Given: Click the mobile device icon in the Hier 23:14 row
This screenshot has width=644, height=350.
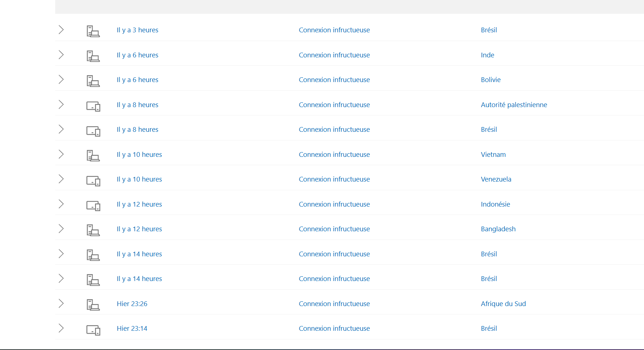Looking at the screenshot, I should click(x=93, y=330).
